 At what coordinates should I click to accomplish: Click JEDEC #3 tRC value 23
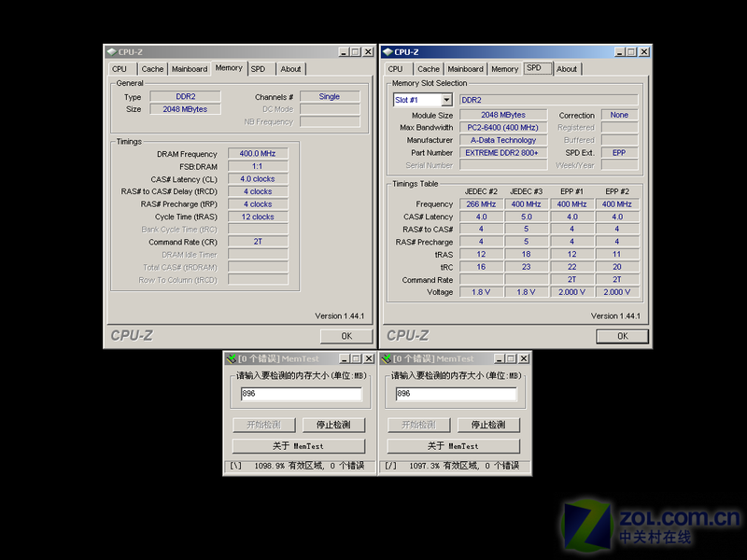[x=527, y=267]
